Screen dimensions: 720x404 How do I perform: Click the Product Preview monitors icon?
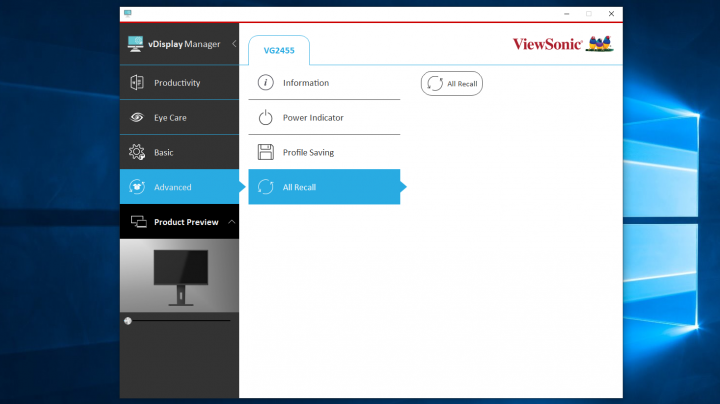[x=139, y=222]
